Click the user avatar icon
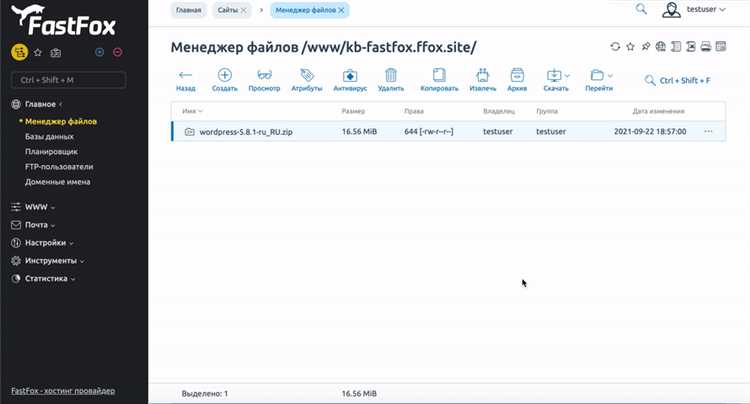The image size is (750, 404). point(671,10)
